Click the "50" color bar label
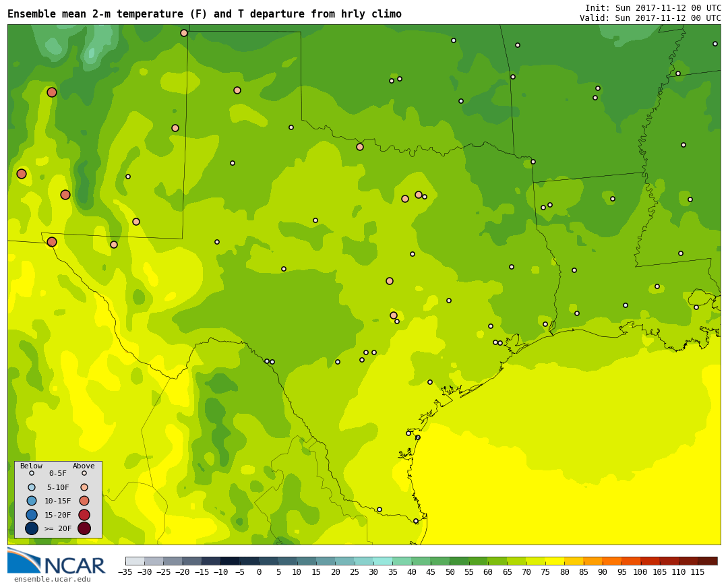This screenshot has width=728, height=587. [450, 572]
